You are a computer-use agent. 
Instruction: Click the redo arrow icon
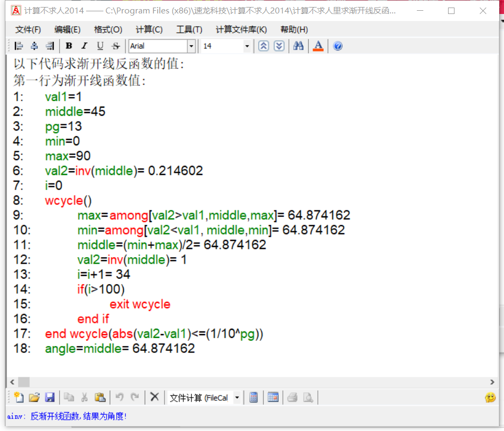click(x=135, y=398)
